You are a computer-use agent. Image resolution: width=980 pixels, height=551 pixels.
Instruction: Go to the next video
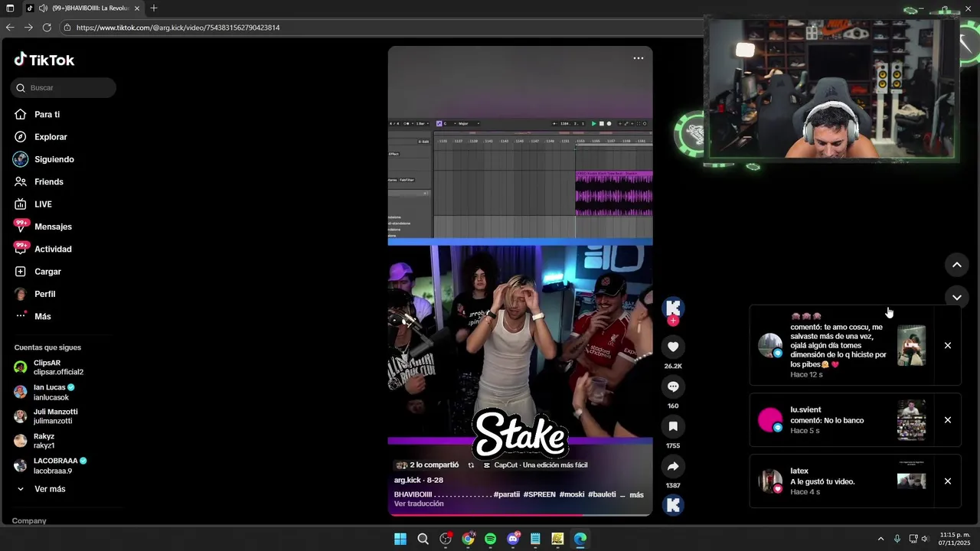[x=956, y=297]
